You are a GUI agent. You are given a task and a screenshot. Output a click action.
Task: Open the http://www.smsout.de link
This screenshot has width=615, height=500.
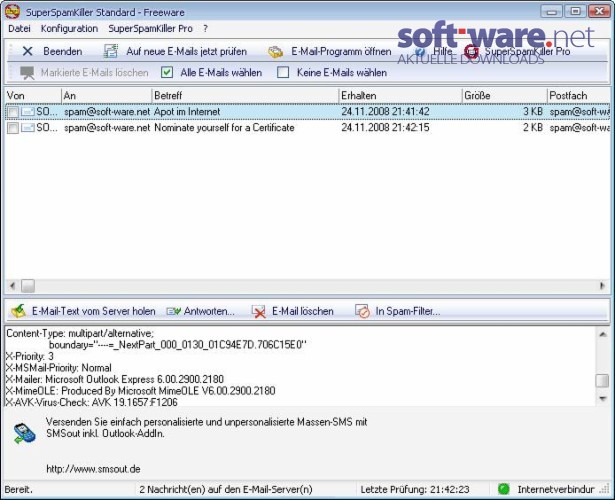(x=93, y=469)
